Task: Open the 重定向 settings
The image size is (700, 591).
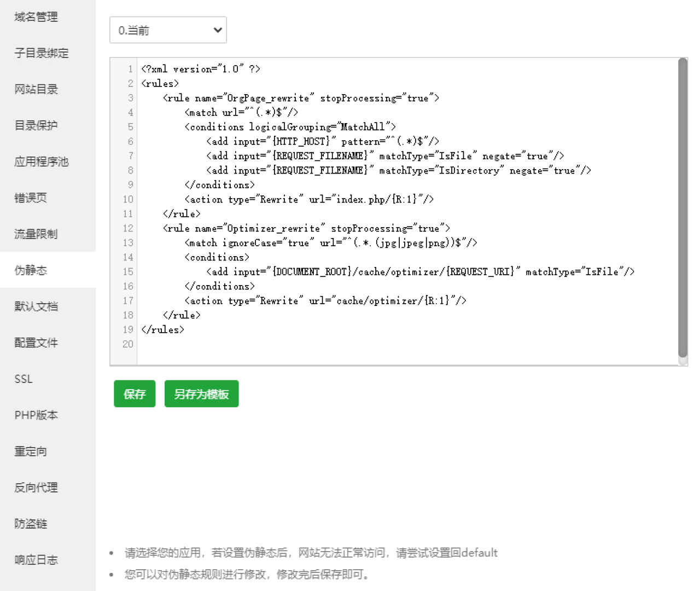Action: (x=30, y=450)
